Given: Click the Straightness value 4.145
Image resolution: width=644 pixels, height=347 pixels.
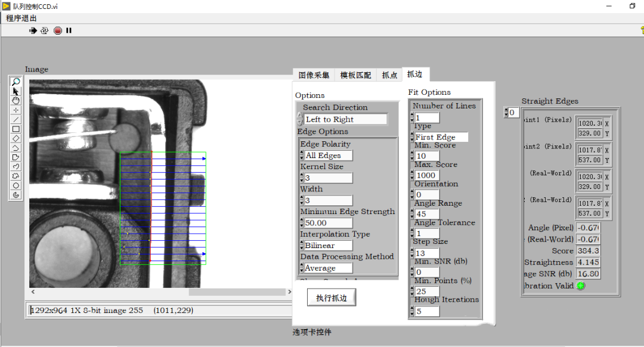Looking at the screenshot, I should [x=588, y=262].
